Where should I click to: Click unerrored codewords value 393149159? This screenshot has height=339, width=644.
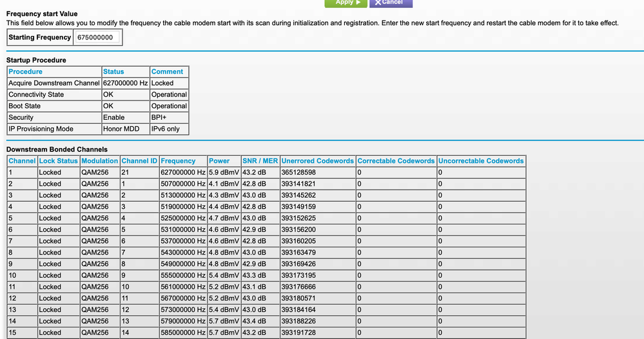point(298,207)
